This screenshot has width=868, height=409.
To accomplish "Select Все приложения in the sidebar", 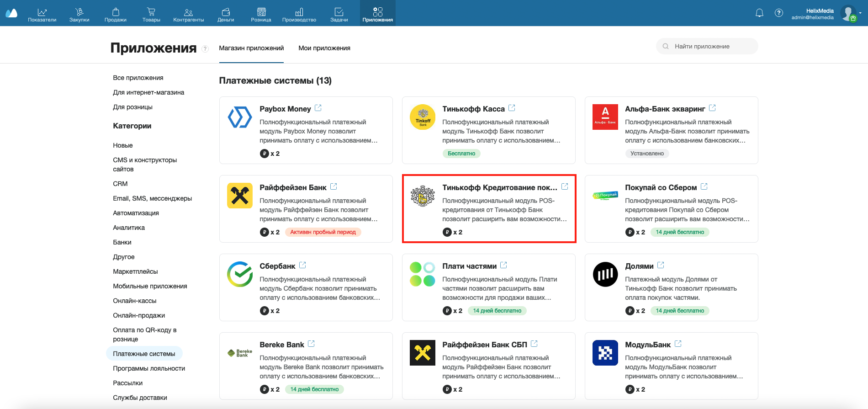I will pos(138,78).
